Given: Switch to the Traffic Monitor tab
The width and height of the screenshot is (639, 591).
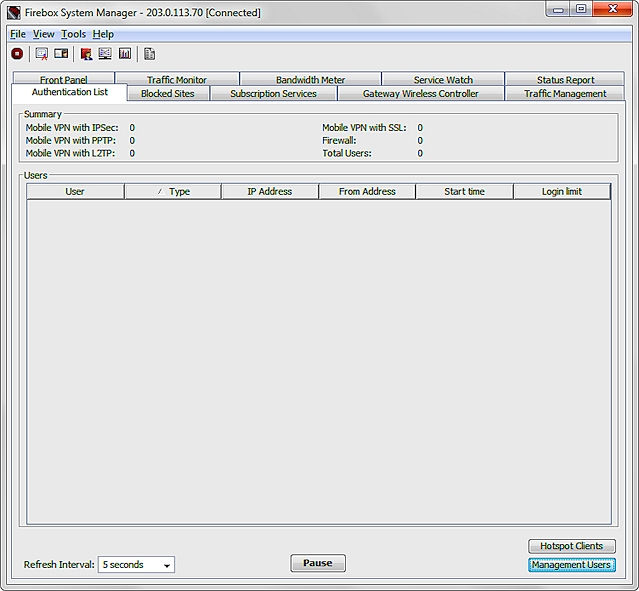Looking at the screenshot, I should [x=177, y=80].
